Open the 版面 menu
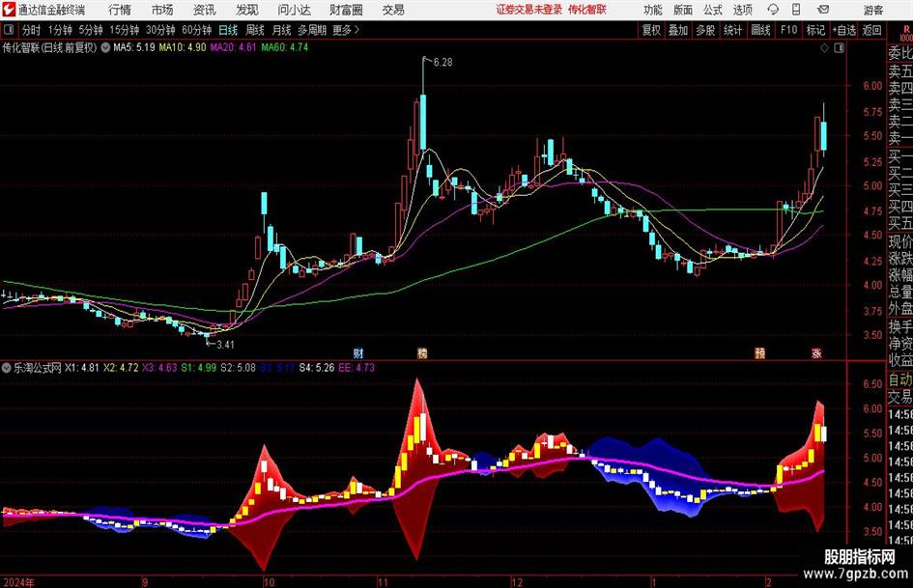Image resolution: width=913 pixels, height=588 pixels. [682, 10]
